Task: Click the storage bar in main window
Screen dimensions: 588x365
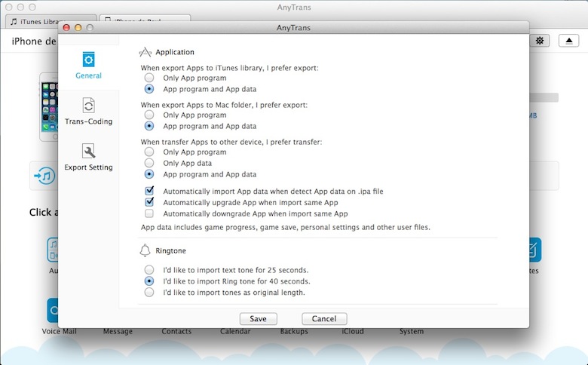Action: point(544,97)
